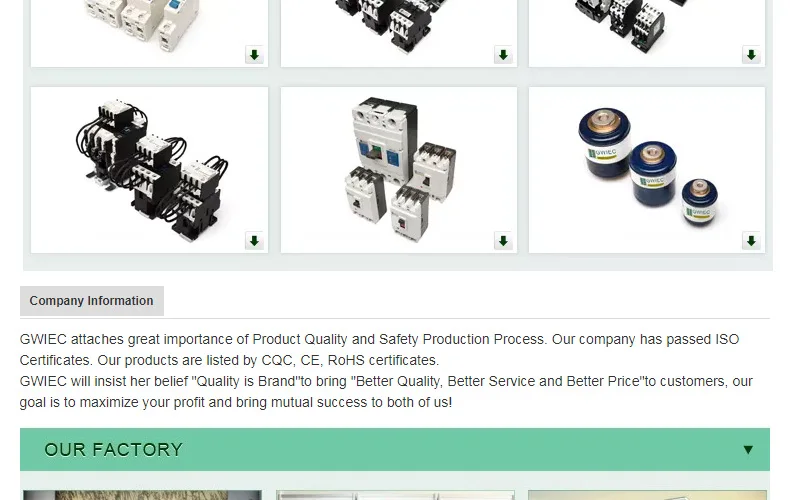Open the molded case circuit breakers product image
This screenshot has width=790, height=500.
(399, 170)
